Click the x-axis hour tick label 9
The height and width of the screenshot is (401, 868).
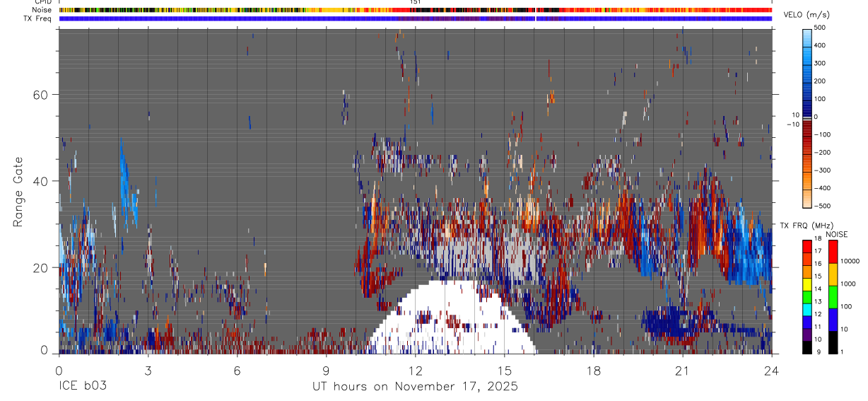[326, 370]
